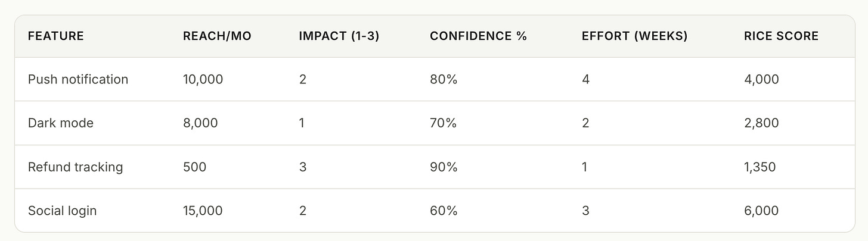The width and height of the screenshot is (868, 241).
Task: Click the 90% confidence cell
Action: point(444,167)
